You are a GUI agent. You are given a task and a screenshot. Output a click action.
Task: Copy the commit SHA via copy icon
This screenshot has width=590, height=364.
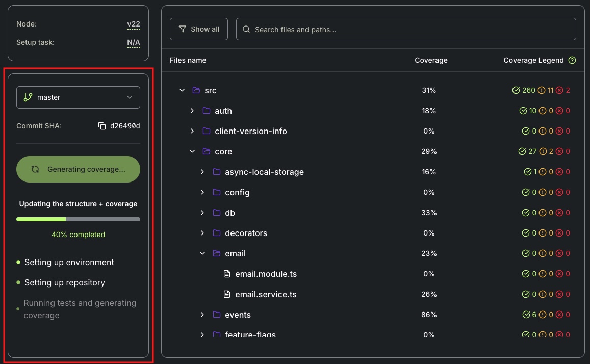tap(102, 126)
